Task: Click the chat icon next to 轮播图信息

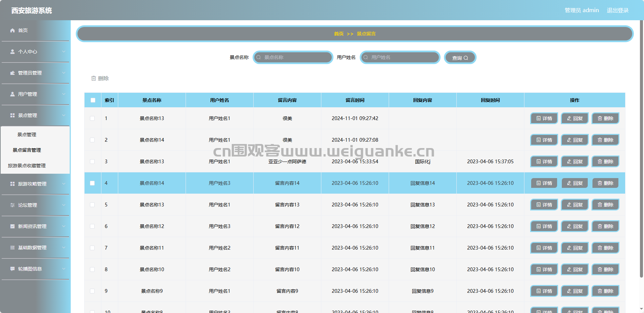Action: pyautogui.click(x=12, y=269)
